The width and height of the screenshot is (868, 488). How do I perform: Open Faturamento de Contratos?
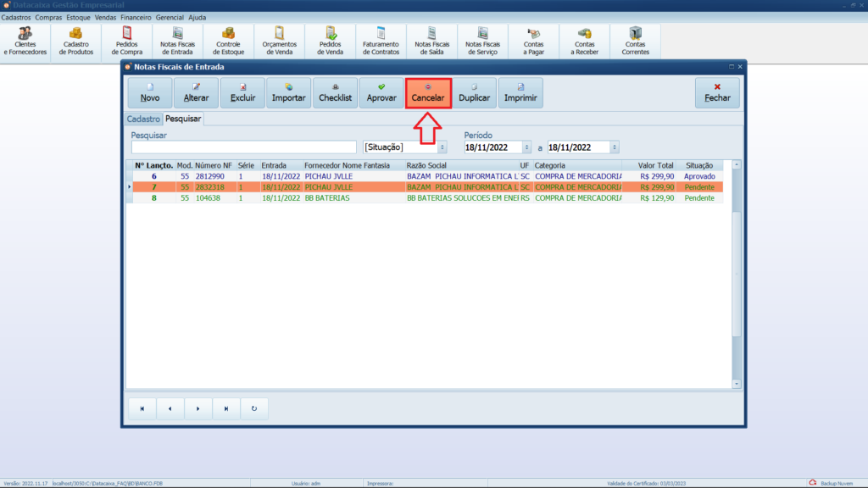[x=381, y=41]
